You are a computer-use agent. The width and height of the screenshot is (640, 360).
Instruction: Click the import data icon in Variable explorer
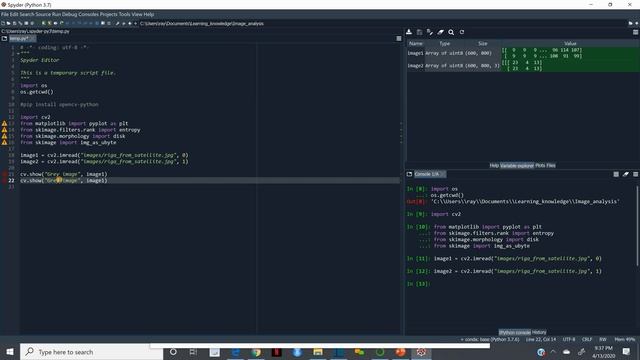click(x=409, y=32)
